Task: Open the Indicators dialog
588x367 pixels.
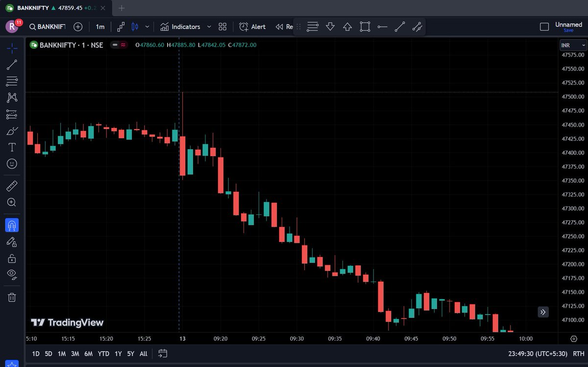Action: (x=180, y=26)
